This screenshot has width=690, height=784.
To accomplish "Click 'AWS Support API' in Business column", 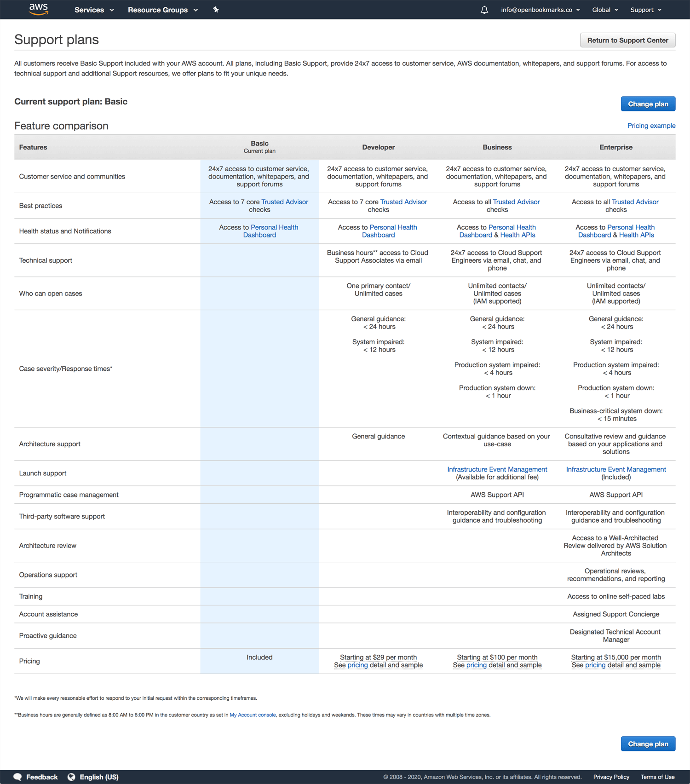I will tap(497, 495).
